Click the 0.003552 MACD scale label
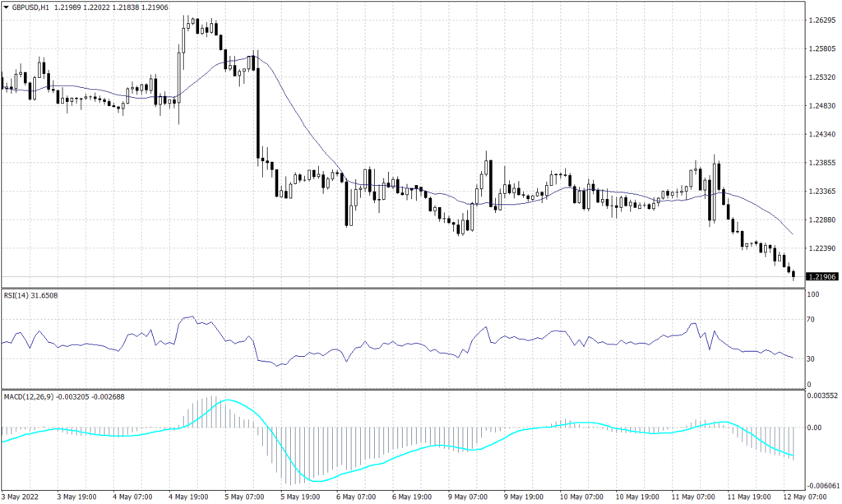This screenshot has width=842, height=504. click(x=821, y=396)
